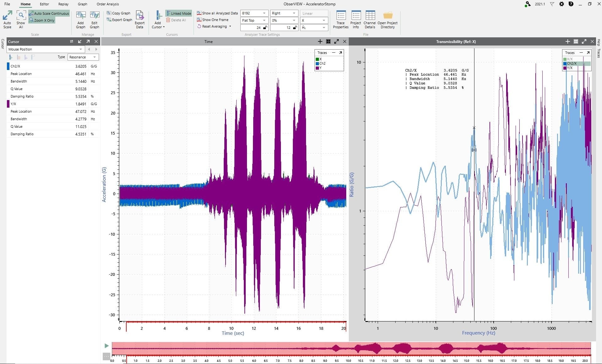Image resolution: width=602 pixels, height=364 pixels.
Task: Open the Reset Averaging dropdown arrow
Action: 230,26
